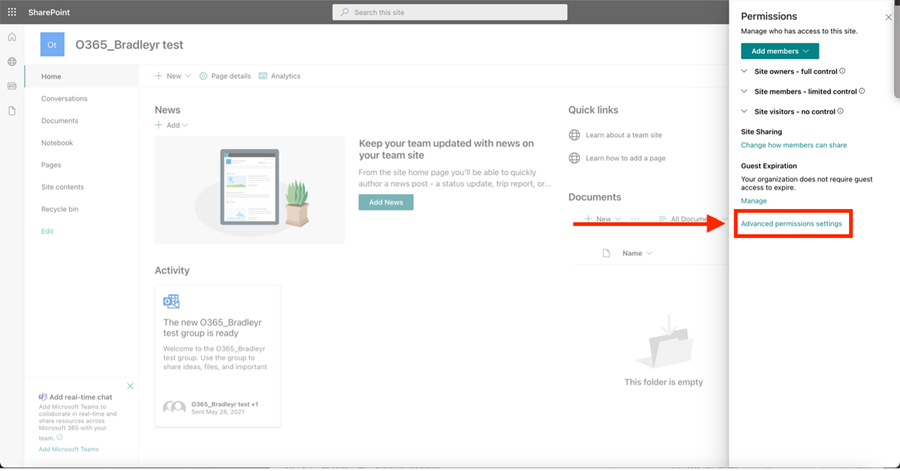Click Change how members can share
Image resolution: width=900 pixels, height=471 pixels.
click(x=793, y=145)
